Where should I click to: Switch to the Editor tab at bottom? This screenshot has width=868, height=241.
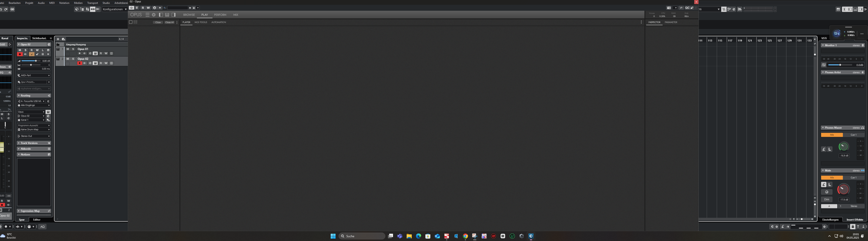[37, 220]
